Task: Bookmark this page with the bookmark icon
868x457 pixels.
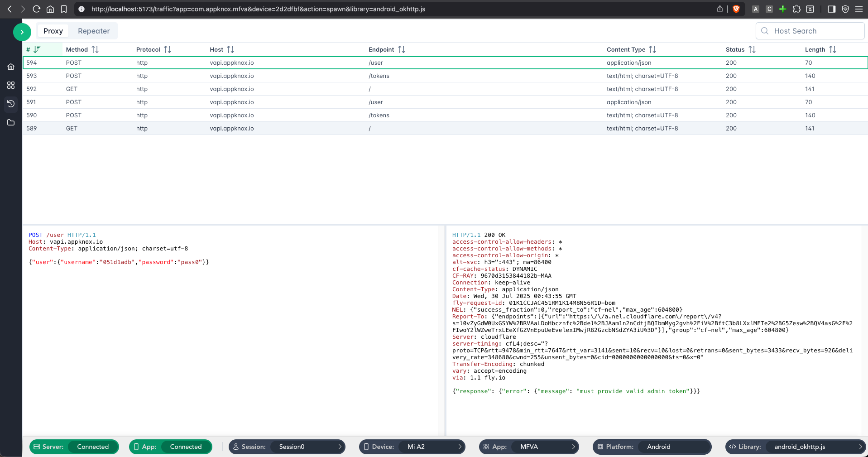Action: coord(64,9)
